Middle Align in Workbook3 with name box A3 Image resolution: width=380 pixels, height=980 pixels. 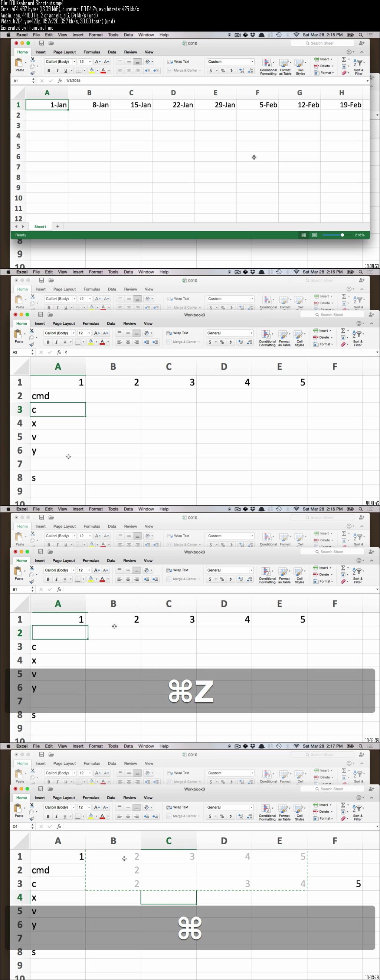tap(128, 333)
